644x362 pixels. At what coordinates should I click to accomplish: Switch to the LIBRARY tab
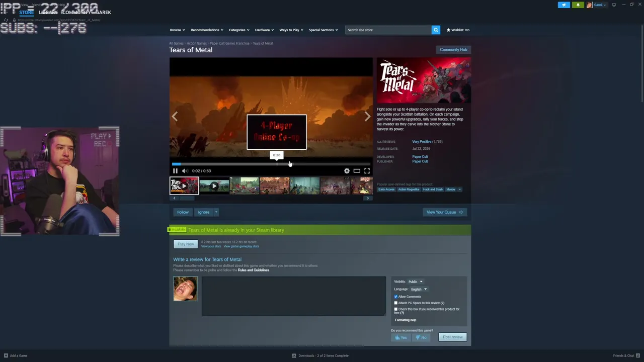(48, 12)
